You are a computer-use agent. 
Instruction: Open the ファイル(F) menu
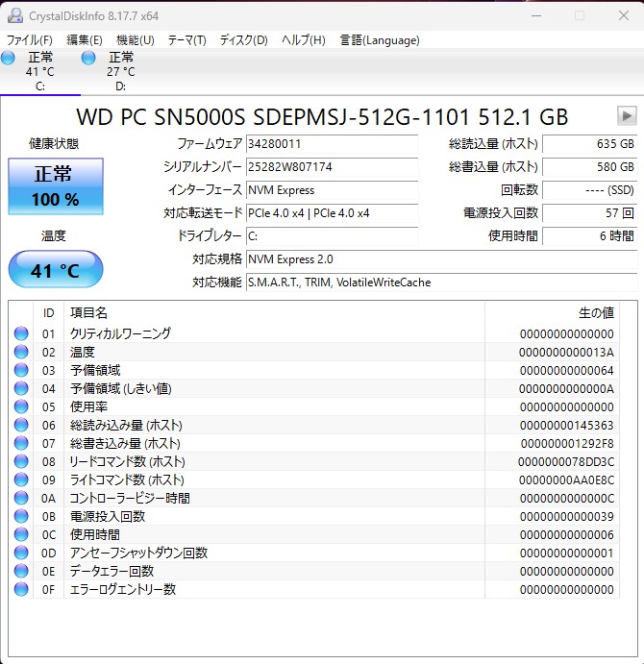coord(30,40)
